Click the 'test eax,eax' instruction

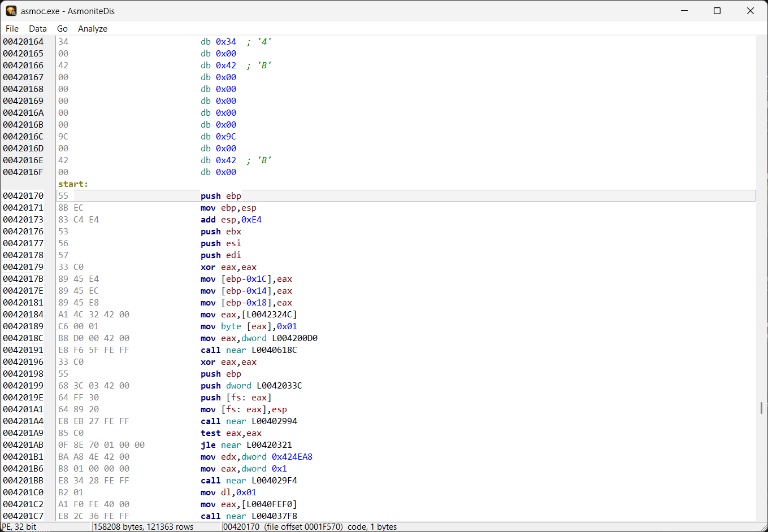[231, 433]
